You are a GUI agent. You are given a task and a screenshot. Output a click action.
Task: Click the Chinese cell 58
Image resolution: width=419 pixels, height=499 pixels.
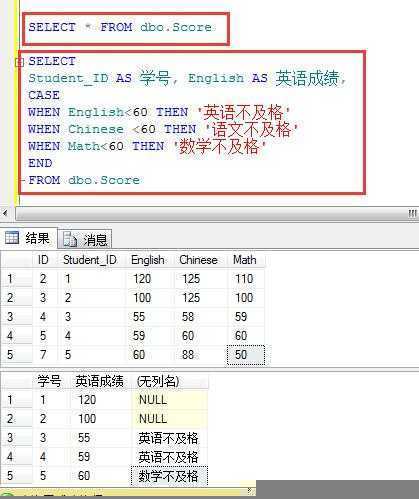coord(201,317)
